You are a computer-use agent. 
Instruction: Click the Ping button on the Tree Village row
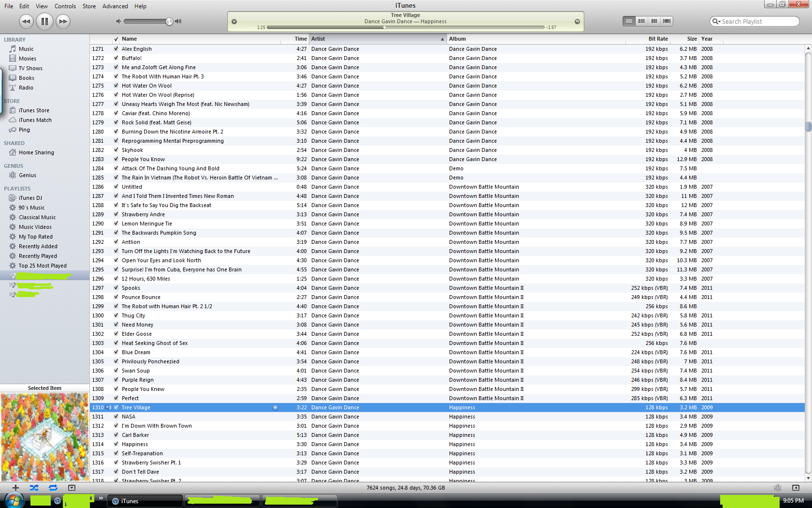275,408
